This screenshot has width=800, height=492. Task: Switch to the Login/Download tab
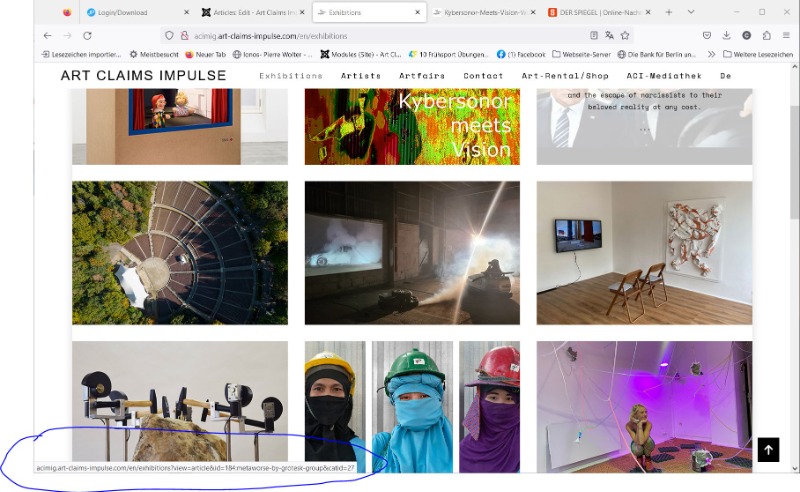[136, 12]
